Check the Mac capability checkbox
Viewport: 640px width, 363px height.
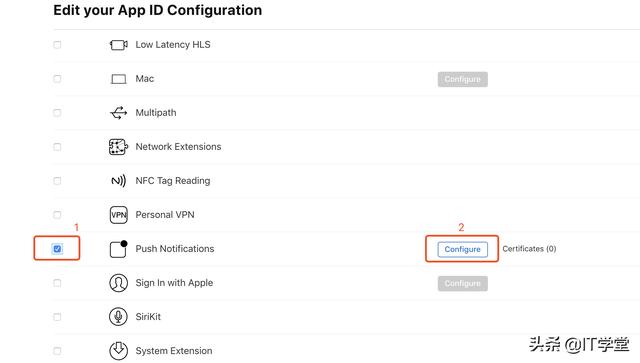coord(57,79)
